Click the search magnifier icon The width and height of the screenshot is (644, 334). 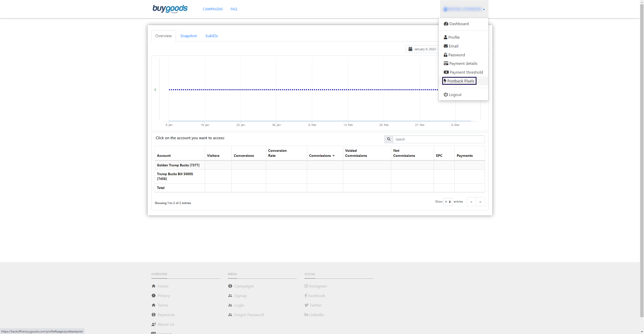tap(389, 139)
